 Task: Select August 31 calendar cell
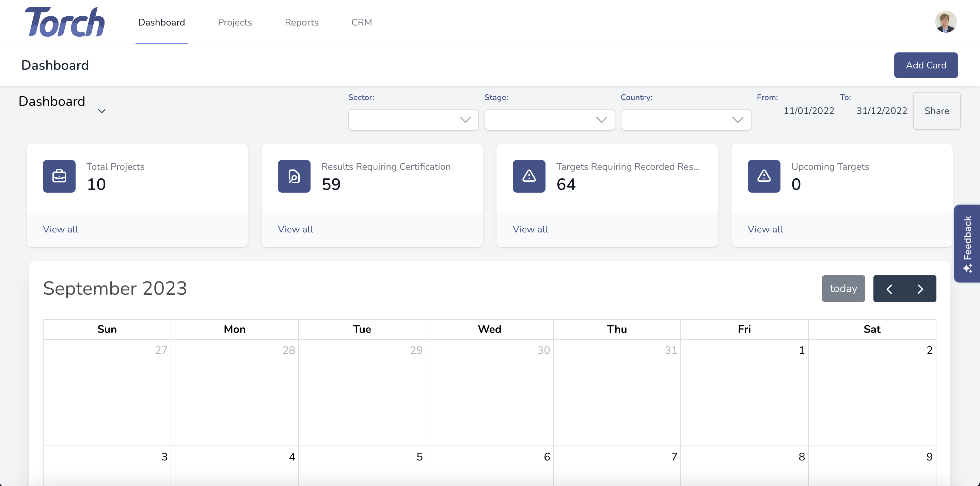tap(617, 392)
